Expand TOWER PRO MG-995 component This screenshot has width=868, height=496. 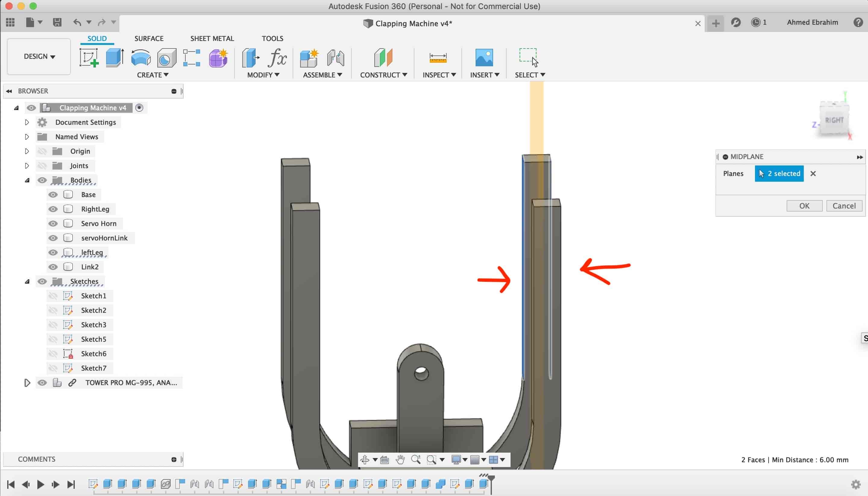[x=27, y=383]
